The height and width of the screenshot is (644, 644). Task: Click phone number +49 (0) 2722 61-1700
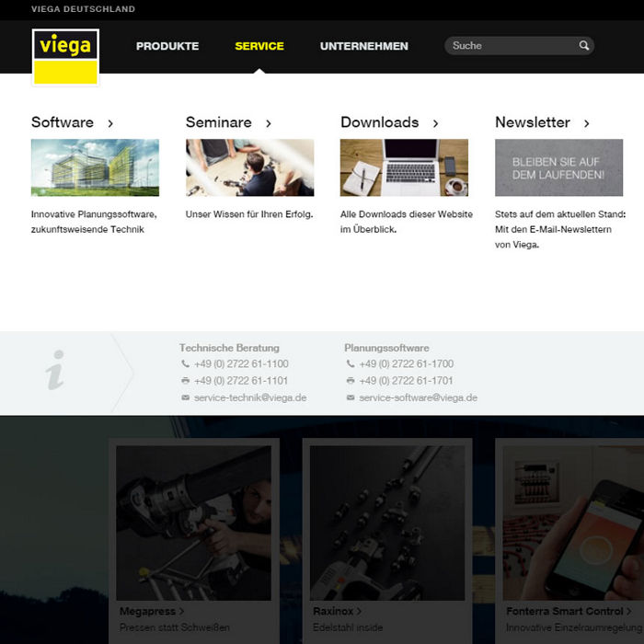pyautogui.click(x=407, y=364)
